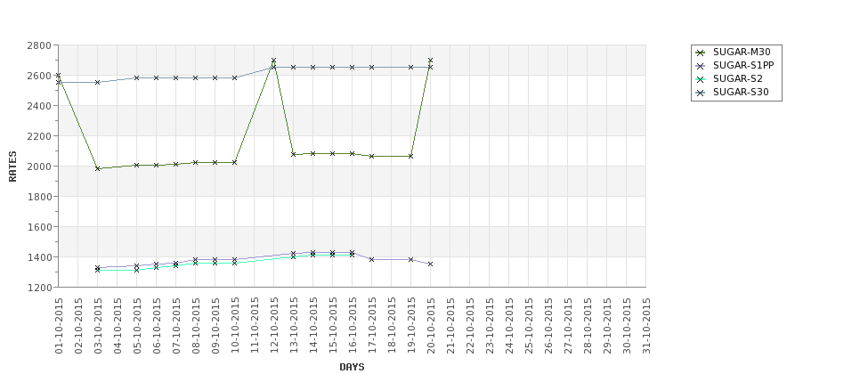Click the 1400 y-axis tick label
This screenshot has height=382, width=868.
pyautogui.click(x=39, y=256)
